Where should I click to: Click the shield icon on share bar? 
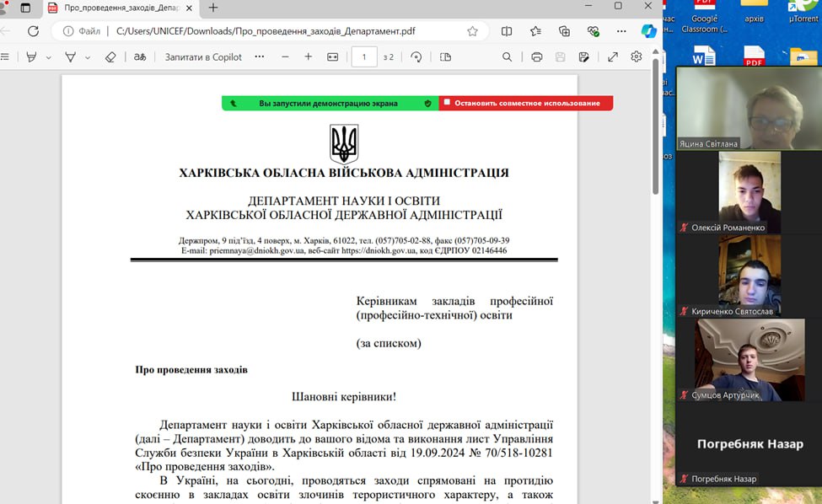click(x=427, y=104)
